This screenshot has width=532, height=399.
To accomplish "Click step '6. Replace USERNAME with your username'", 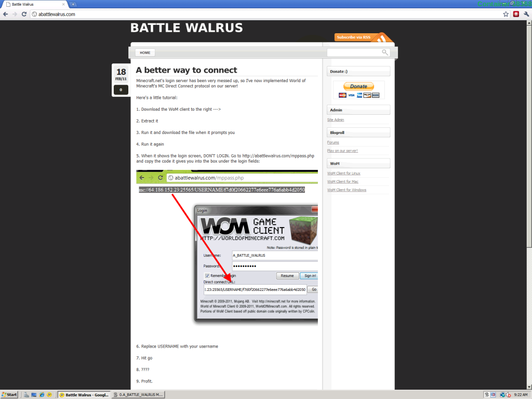I will click(177, 347).
